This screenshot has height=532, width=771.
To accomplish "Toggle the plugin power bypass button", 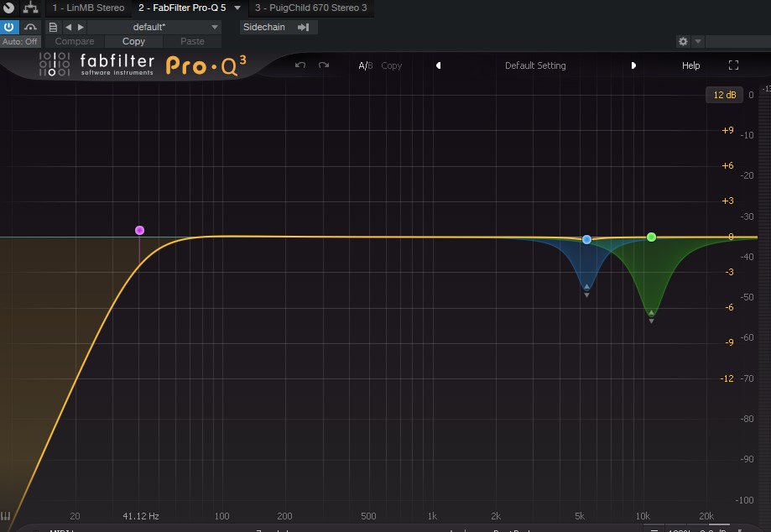I will [x=9, y=27].
